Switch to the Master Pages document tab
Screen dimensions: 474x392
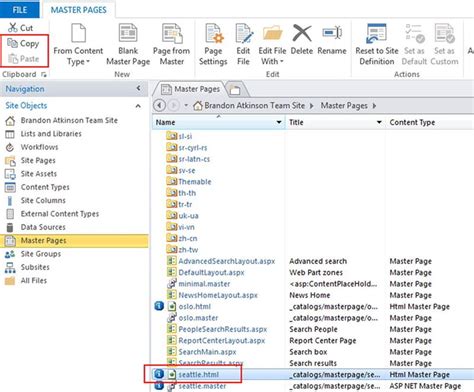tap(191, 89)
